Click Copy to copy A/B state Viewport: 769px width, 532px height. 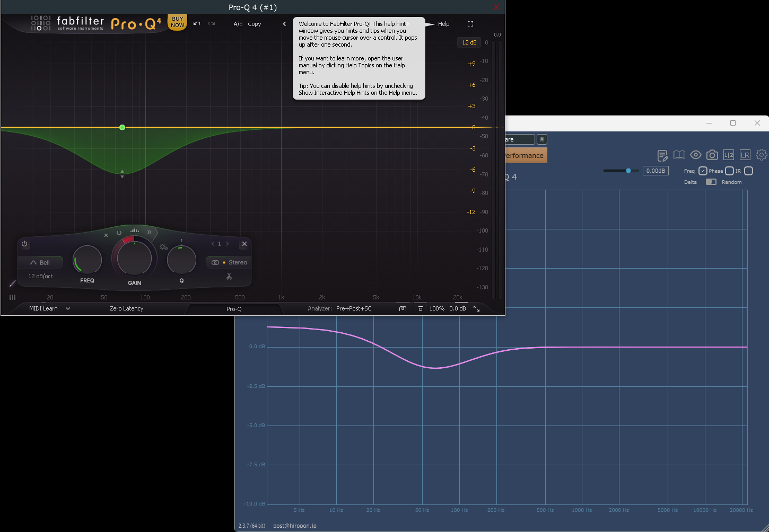(x=255, y=24)
